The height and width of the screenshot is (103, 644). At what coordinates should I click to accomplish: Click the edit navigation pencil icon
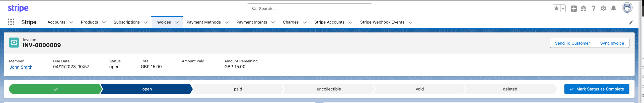click(631, 23)
